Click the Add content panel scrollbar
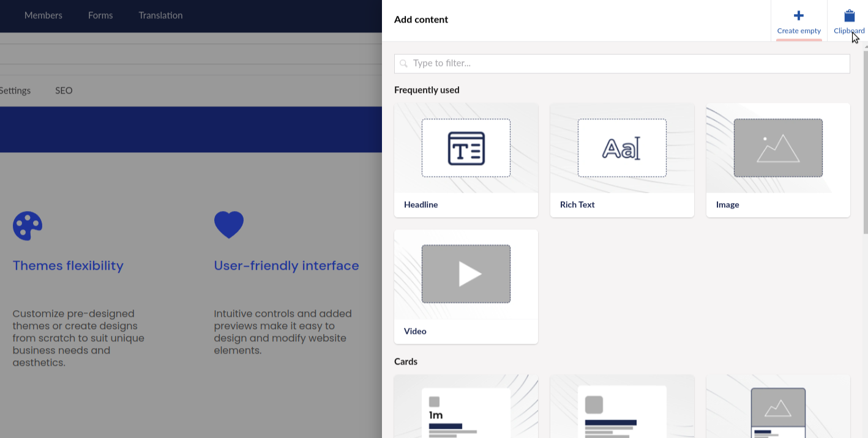 pos(865,141)
